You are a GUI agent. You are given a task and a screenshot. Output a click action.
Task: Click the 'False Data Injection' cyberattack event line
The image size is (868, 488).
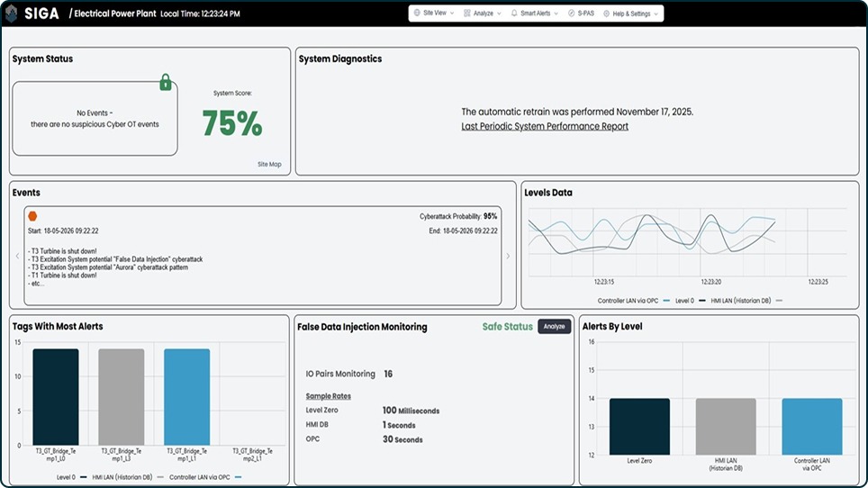pos(115,259)
